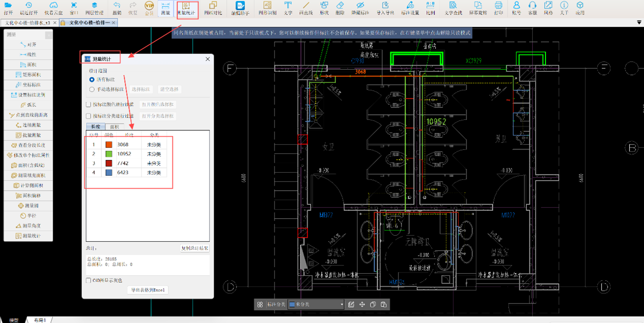Enable 按标注颜色进行过滤 checkbox
Screen dimensions: 644x323
click(x=89, y=105)
